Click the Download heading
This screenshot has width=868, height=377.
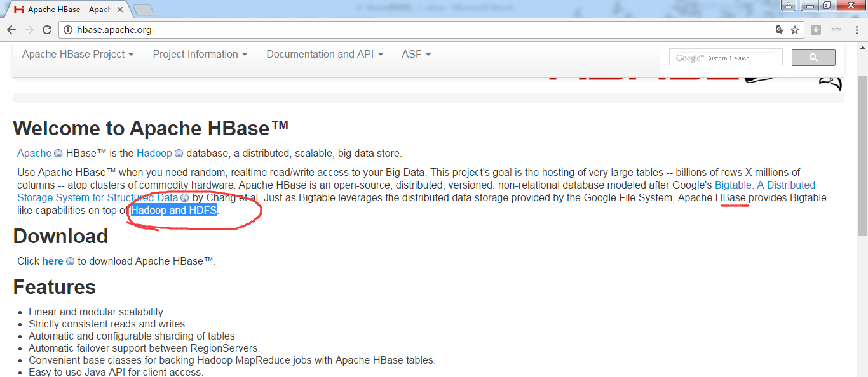(x=60, y=236)
